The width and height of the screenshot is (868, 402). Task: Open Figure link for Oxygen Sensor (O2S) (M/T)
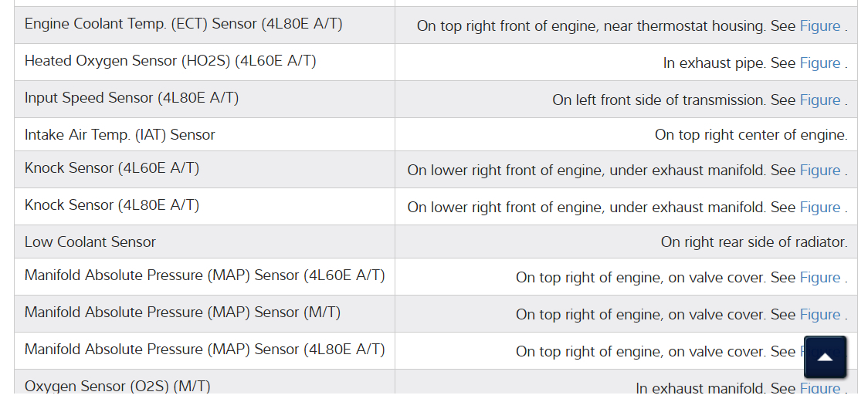819,388
